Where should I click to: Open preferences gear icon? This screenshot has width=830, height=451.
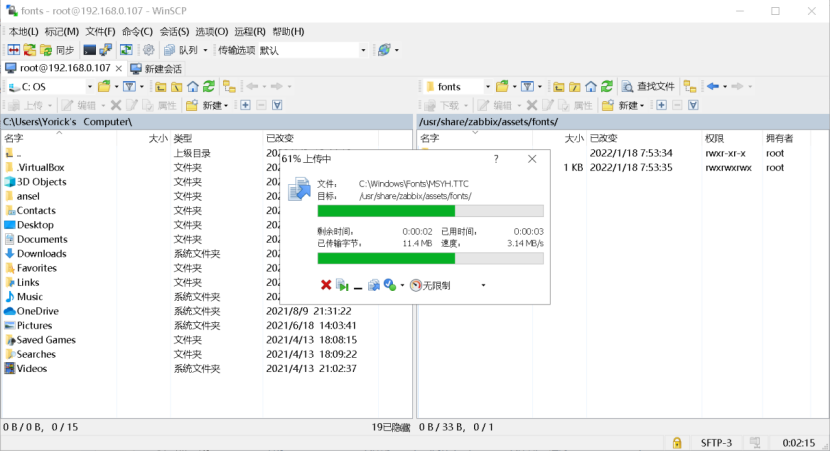pyautogui.click(x=148, y=50)
